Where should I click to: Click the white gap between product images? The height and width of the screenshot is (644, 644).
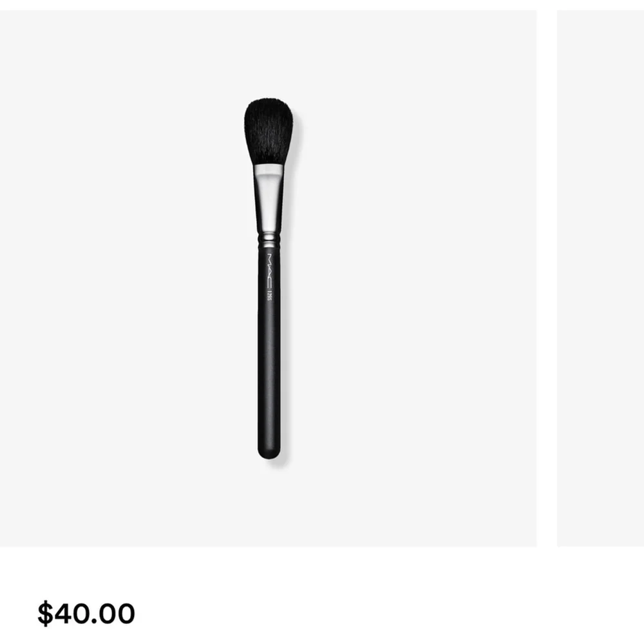tap(547, 278)
